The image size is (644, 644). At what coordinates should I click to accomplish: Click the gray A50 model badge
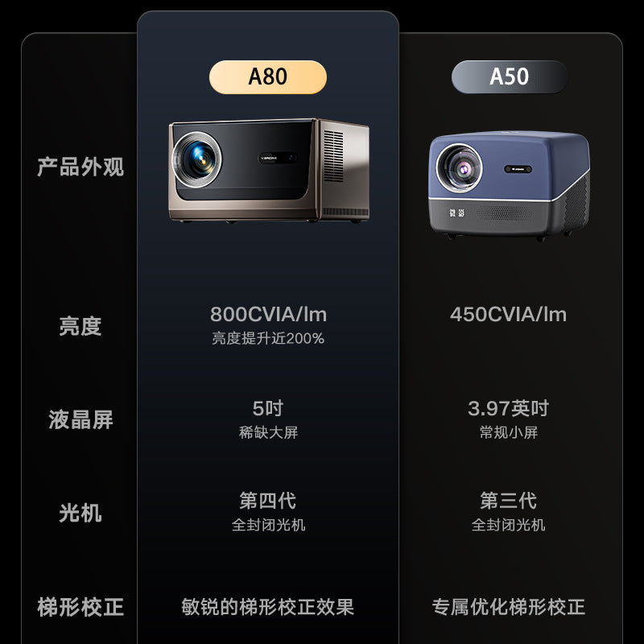509,77
